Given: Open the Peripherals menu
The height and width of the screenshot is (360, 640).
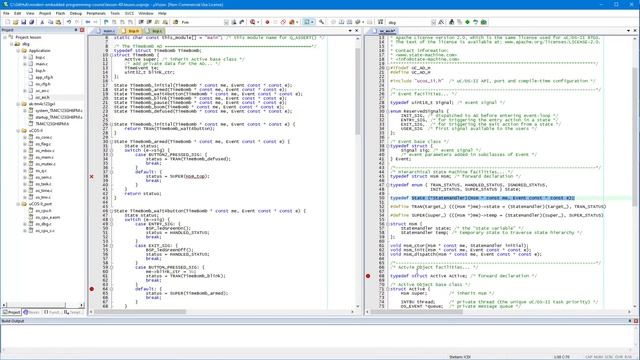Looking at the screenshot, I should pyautogui.click(x=96, y=13).
